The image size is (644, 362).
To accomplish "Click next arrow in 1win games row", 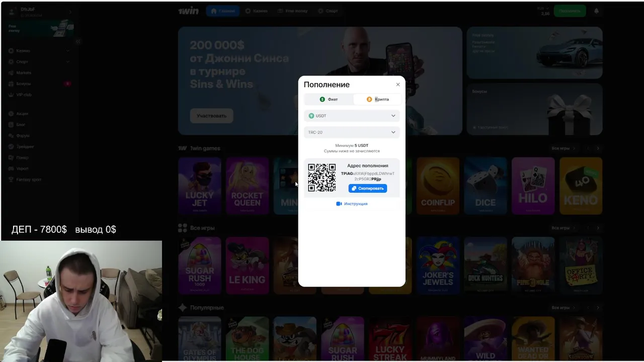I will pyautogui.click(x=598, y=148).
